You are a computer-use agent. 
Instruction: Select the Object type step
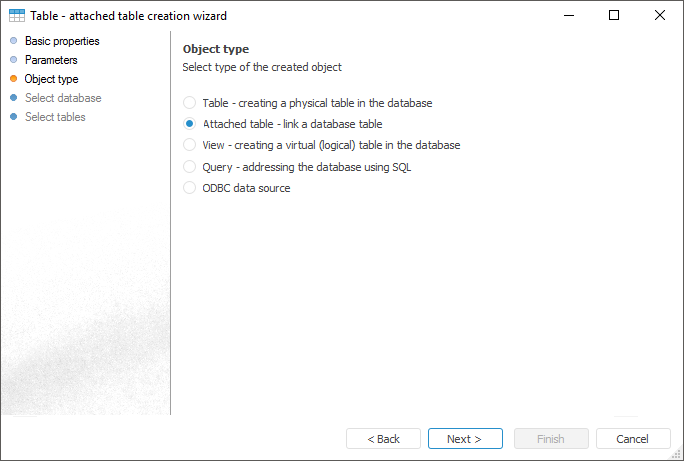[x=51, y=79]
